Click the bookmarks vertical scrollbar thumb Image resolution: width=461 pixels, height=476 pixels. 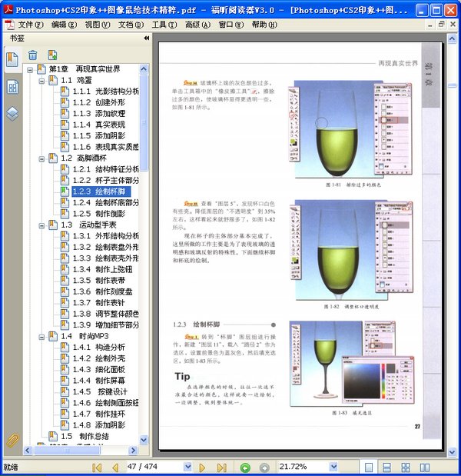pyautogui.click(x=144, y=123)
